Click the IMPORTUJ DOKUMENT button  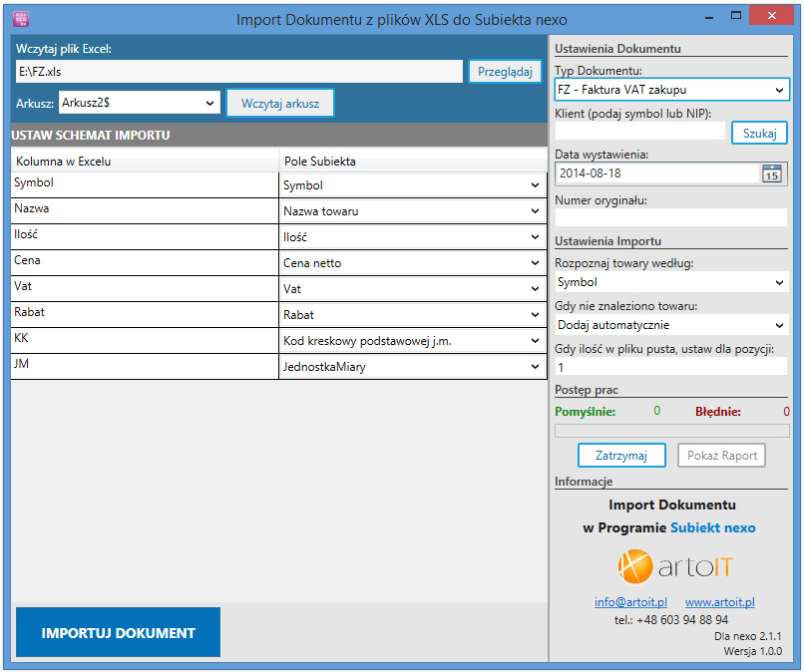[x=118, y=632]
